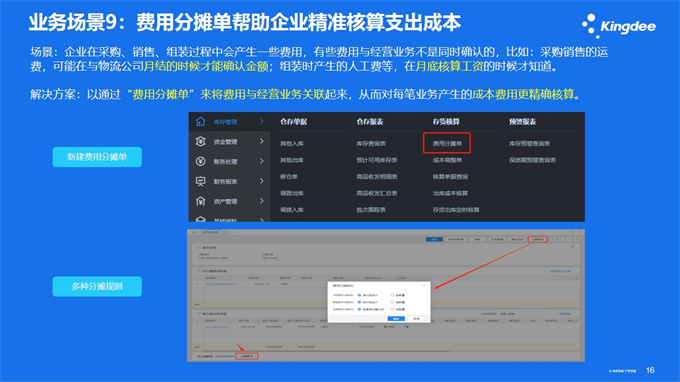Click the 多种分摊规则 button
Image resolution: width=680 pixels, height=382 pixels.
(97, 286)
